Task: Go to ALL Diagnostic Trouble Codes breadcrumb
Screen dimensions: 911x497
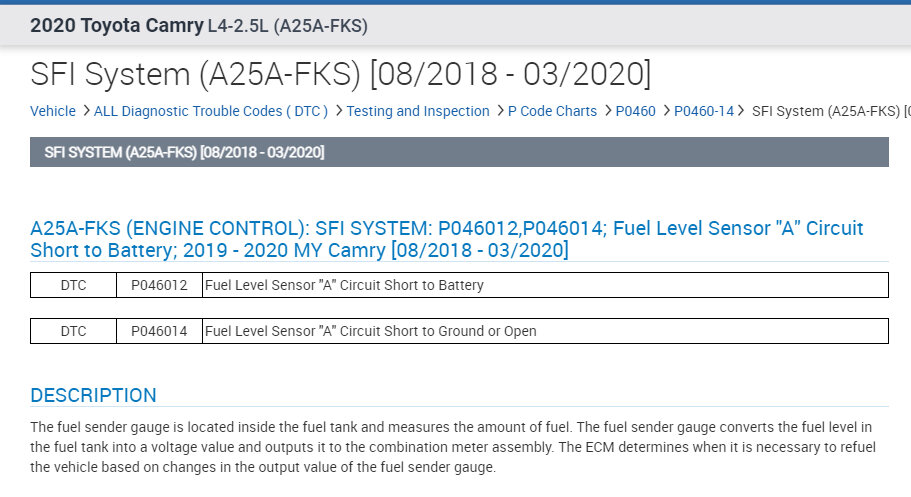Action: pyautogui.click(x=210, y=111)
